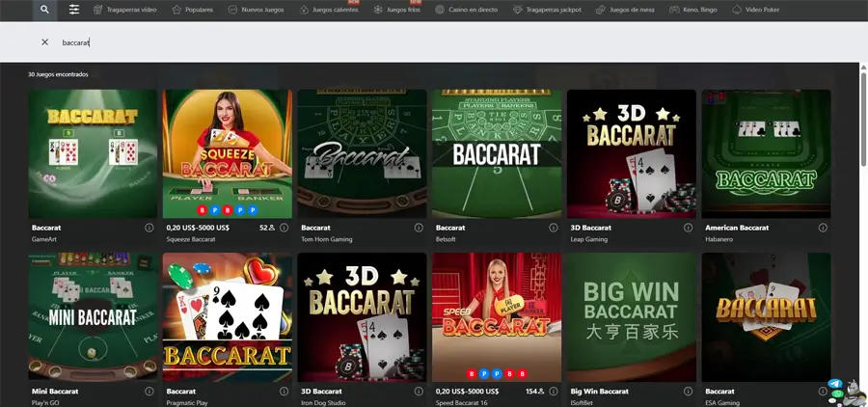Click 'GameArt' provider name
The height and width of the screenshot is (407, 868).
[x=44, y=239]
